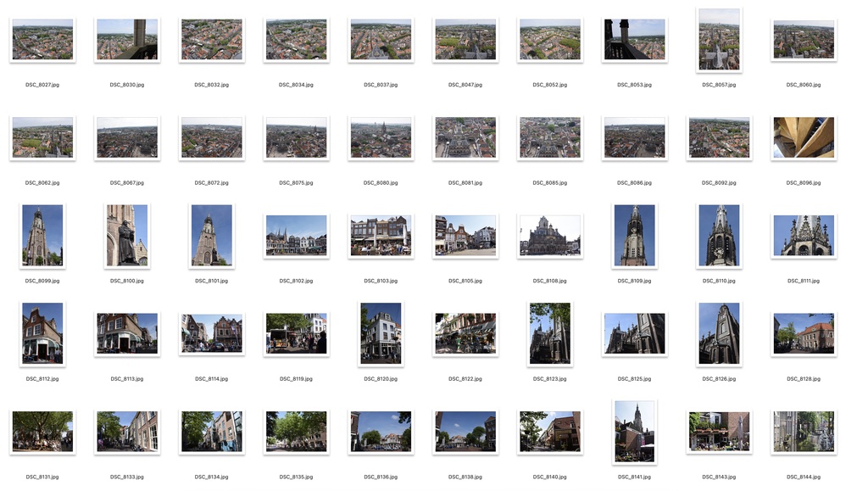The height and width of the screenshot is (491, 868).
Task: Select the DSC_8096.jpg wooden beams thumbnail
Action: pos(804,137)
